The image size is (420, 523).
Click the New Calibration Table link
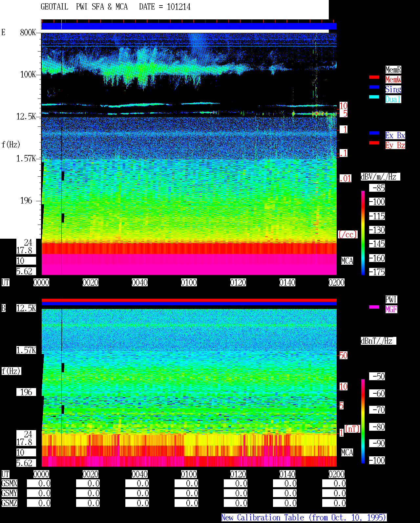pos(304,517)
